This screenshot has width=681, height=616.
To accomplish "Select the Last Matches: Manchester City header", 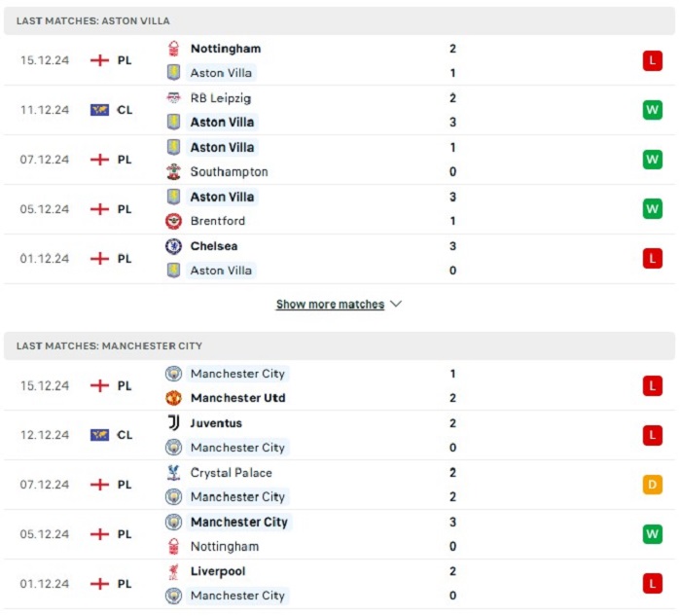I will (x=340, y=345).
